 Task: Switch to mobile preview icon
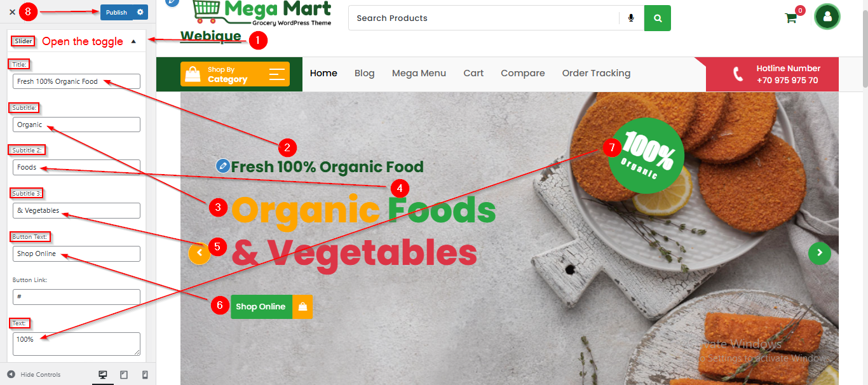tap(145, 375)
